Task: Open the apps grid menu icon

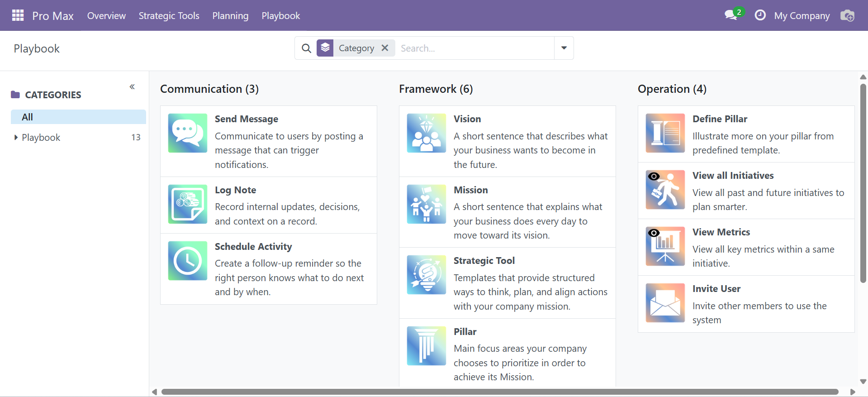Action: point(18,15)
